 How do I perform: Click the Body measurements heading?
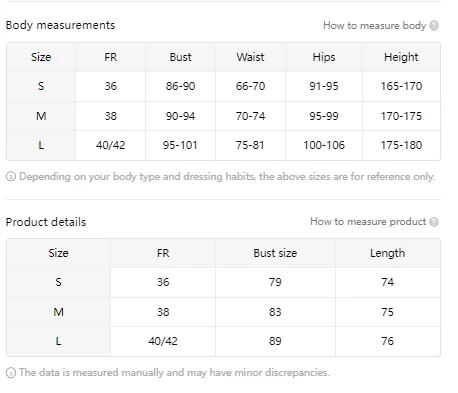click(60, 25)
